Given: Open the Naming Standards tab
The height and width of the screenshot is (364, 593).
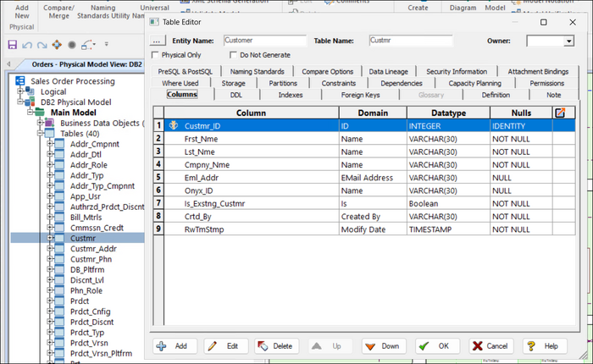Looking at the screenshot, I should [x=258, y=71].
